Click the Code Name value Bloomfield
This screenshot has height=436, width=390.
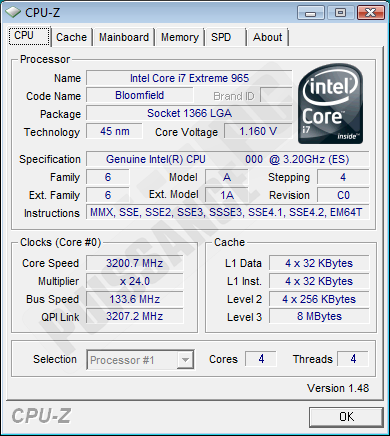coord(139,95)
